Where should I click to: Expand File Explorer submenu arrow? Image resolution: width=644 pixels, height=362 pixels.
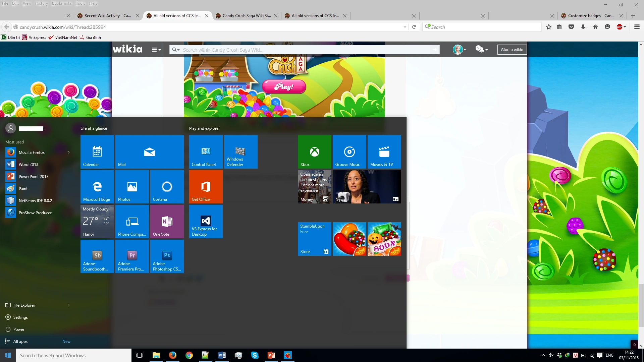point(69,305)
